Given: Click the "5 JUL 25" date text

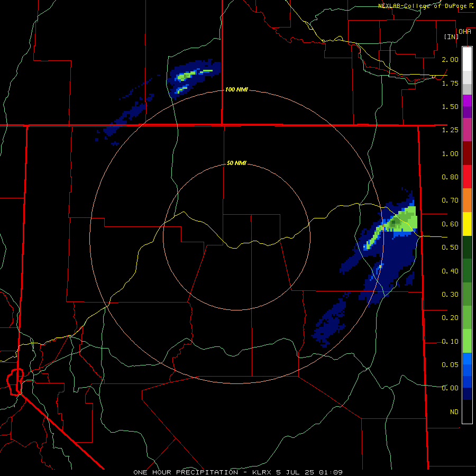Looking at the screenshot, I should 296,472.
